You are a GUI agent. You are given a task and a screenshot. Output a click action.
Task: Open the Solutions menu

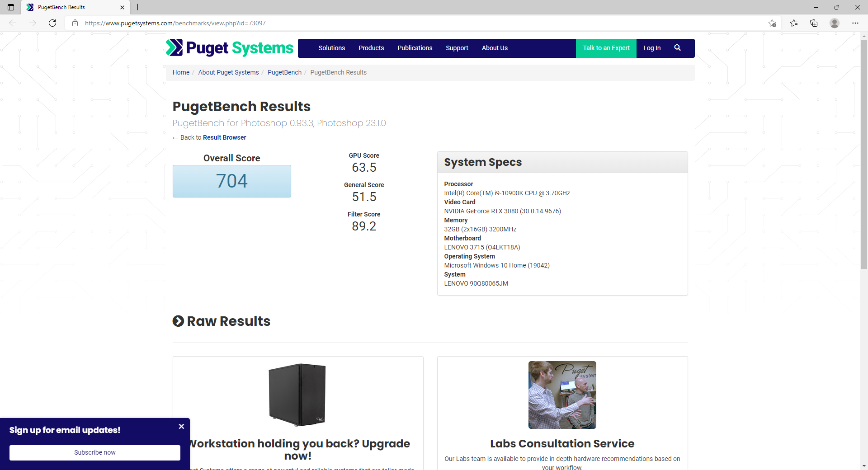tap(331, 48)
